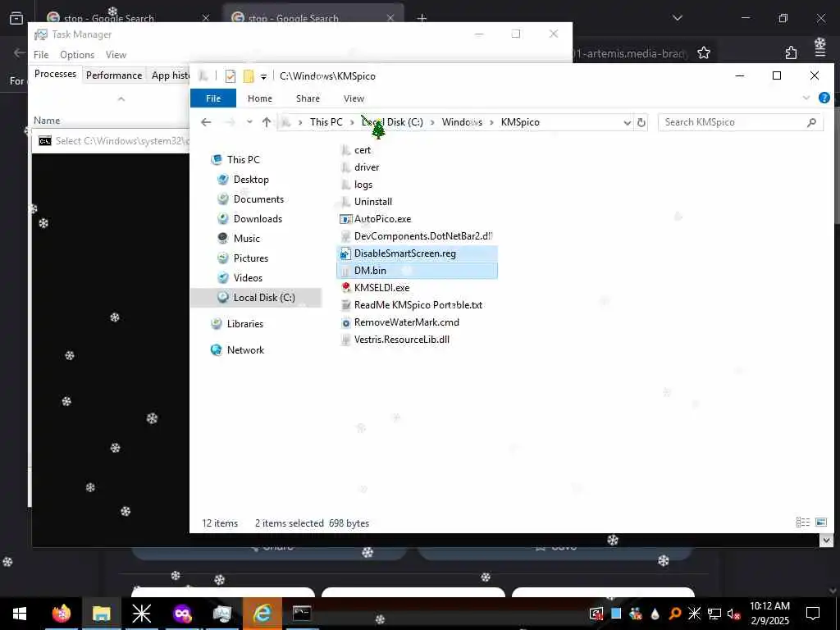Bookmark page with browser star icon
This screenshot has height=630, width=840.
[x=703, y=53]
